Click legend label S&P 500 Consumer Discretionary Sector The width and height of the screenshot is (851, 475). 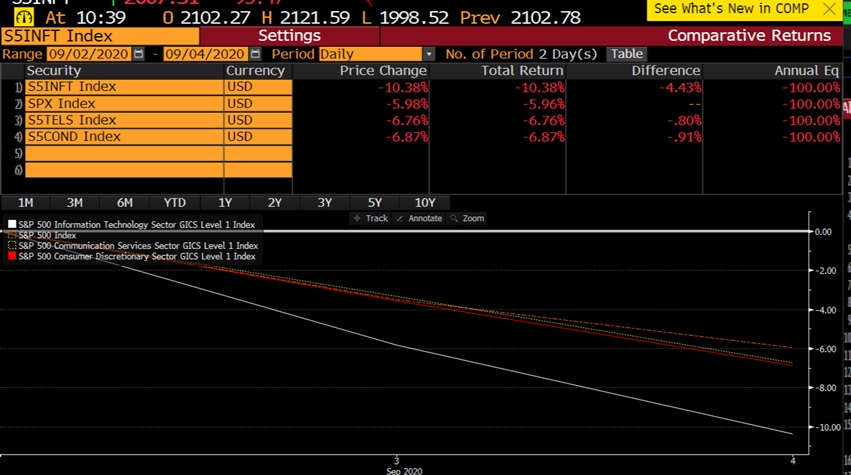click(x=137, y=256)
